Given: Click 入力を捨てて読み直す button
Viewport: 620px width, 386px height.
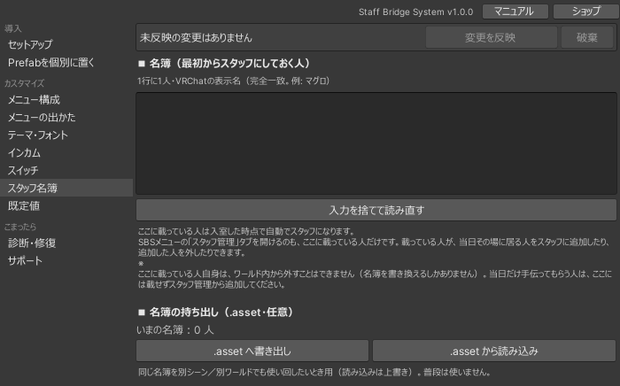Looking at the screenshot, I should pyautogui.click(x=376, y=210).
